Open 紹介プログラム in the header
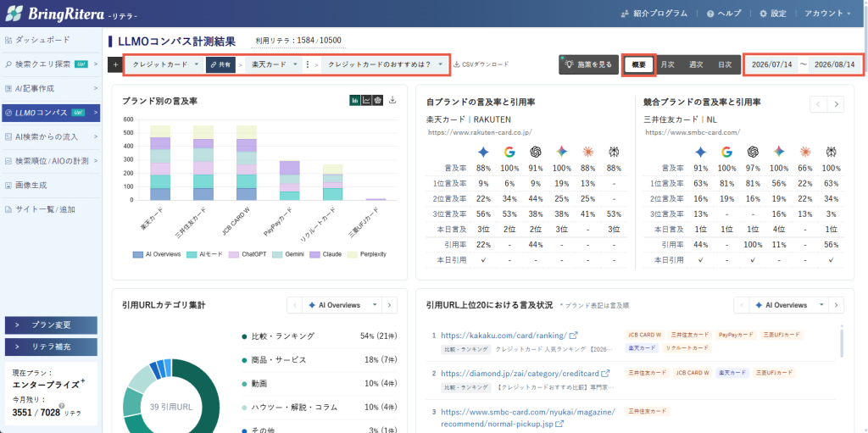Image resolution: width=868 pixels, height=433 pixels. pyautogui.click(x=654, y=14)
